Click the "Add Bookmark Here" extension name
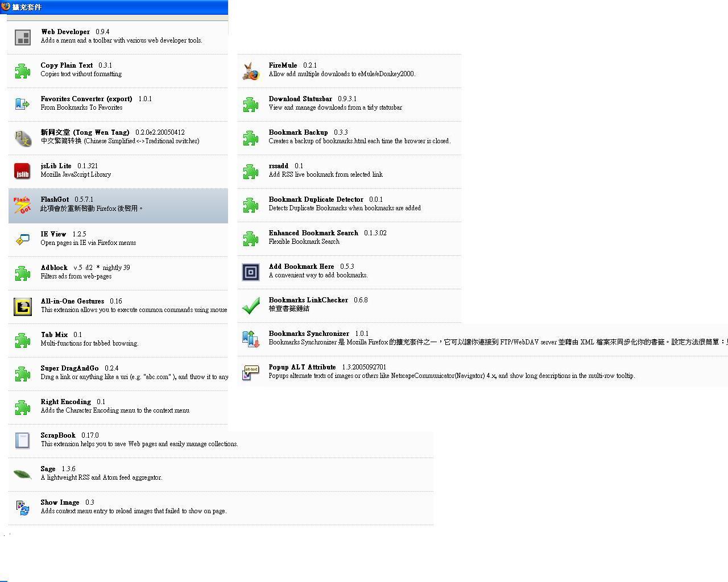This screenshot has width=728, height=582. pos(301,267)
